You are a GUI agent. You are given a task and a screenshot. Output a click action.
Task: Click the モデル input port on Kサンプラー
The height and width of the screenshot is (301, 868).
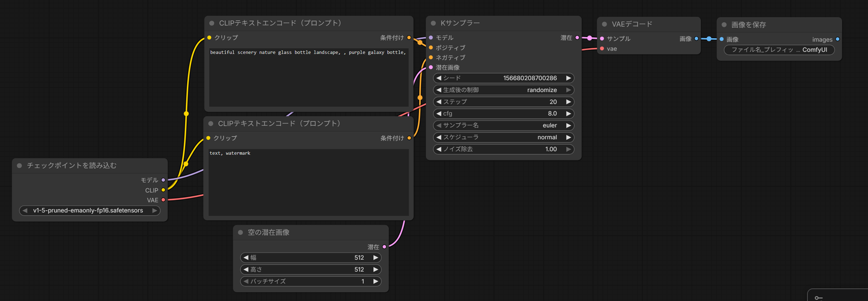pos(431,38)
